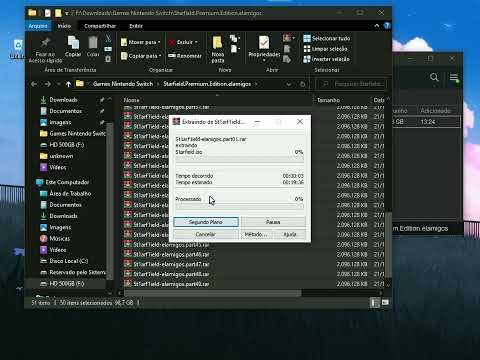Click the up-arrow navigation icon
480x360 pixels.
tap(68, 84)
